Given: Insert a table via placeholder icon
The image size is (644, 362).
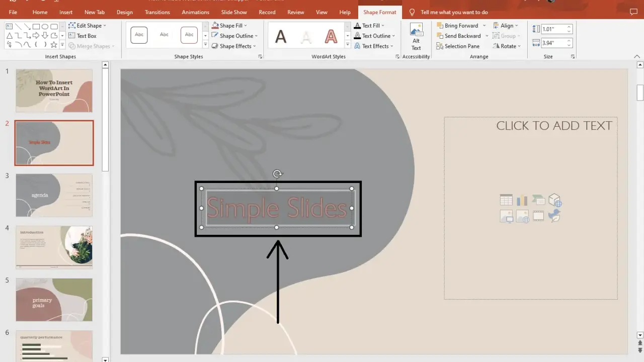Looking at the screenshot, I should [x=506, y=200].
